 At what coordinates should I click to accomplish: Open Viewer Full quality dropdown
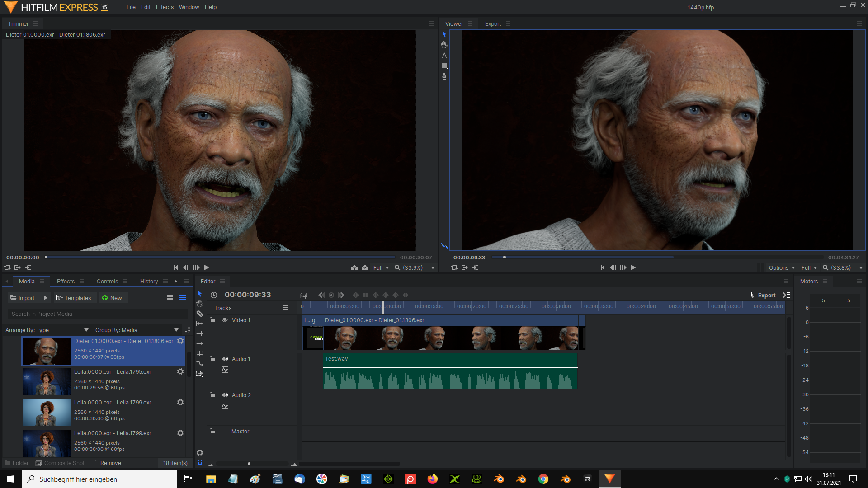pos(809,268)
